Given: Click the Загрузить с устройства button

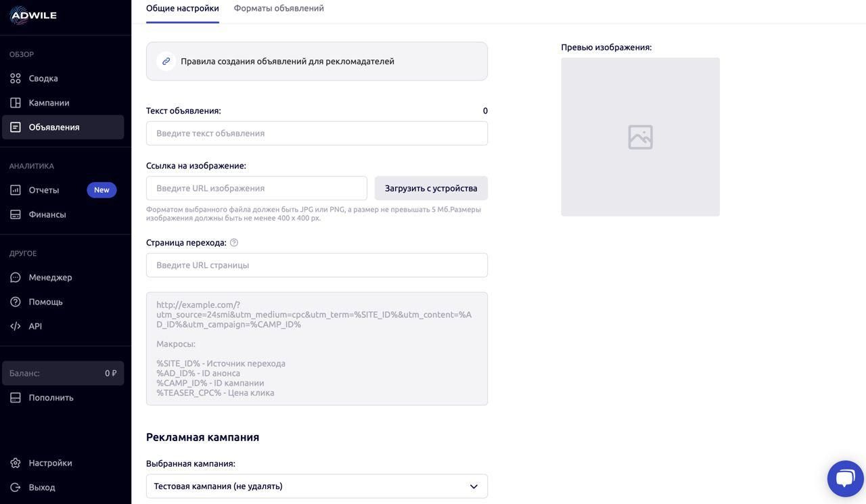Looking at the screenshot, I should coord(431,188).
